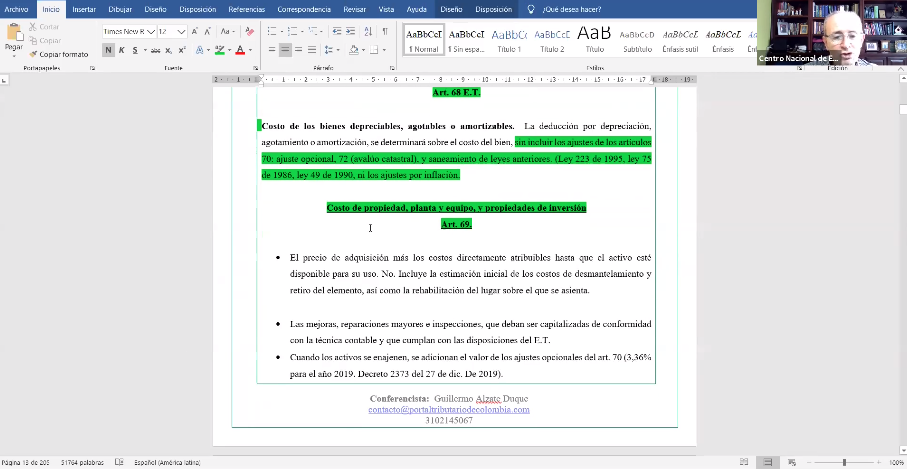Open the font color dropdown arrow
The height and width of the screenshot is (470, 907).
[x=250, y=50]
